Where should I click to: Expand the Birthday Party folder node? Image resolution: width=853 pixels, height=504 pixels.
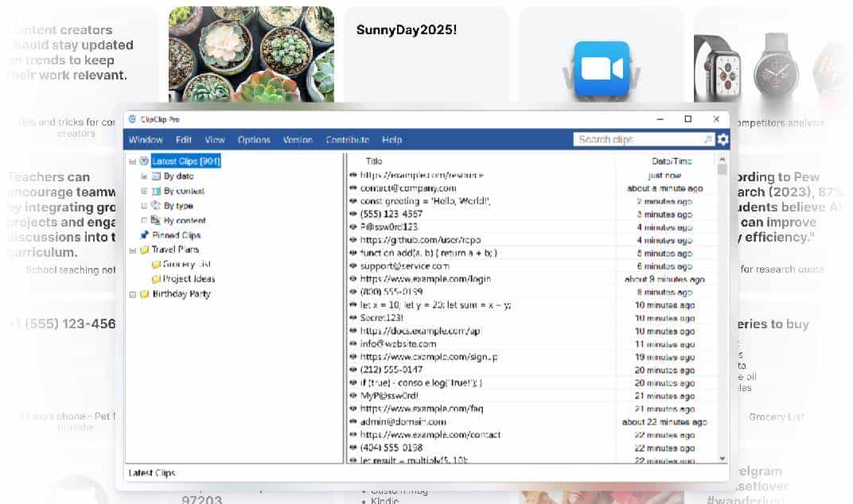[132, 294]
